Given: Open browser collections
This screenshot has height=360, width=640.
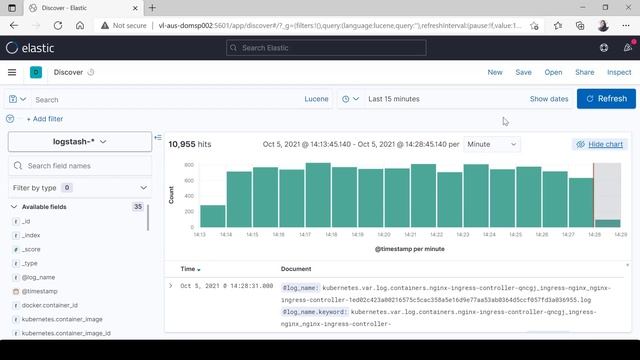Looking at the screenshot, I should coord(580,25).
